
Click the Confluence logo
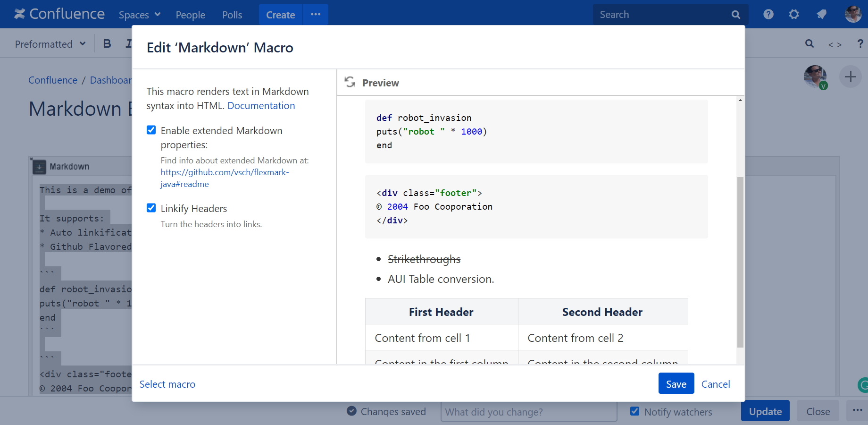pos(59,14)
